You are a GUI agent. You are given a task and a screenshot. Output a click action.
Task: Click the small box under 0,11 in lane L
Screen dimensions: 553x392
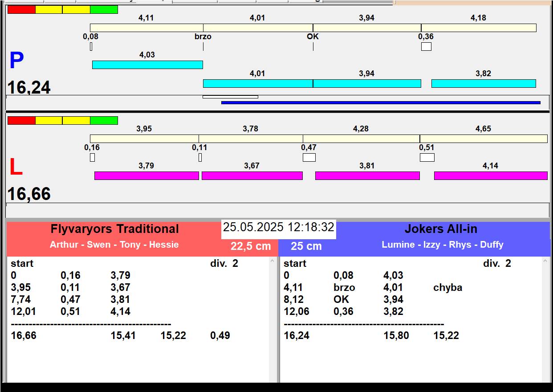pyautogui.click(x=200, y=157)
